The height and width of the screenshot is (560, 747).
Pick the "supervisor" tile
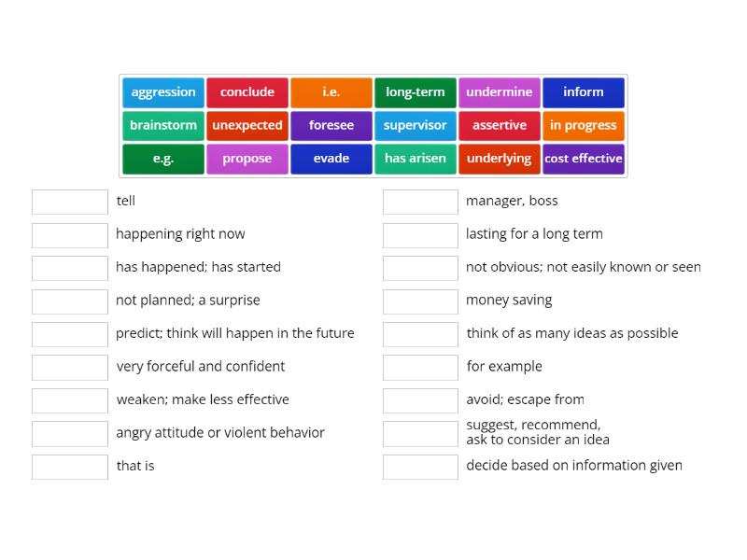click(x=415, y=125)
